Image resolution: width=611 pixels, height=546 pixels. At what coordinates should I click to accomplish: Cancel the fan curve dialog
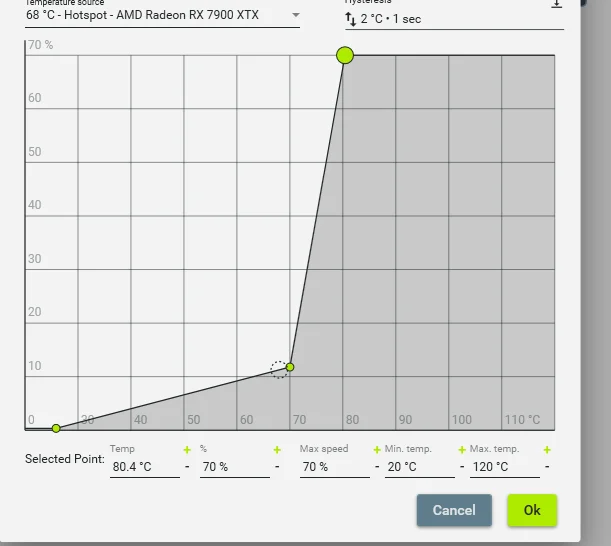tap(454, 510)
